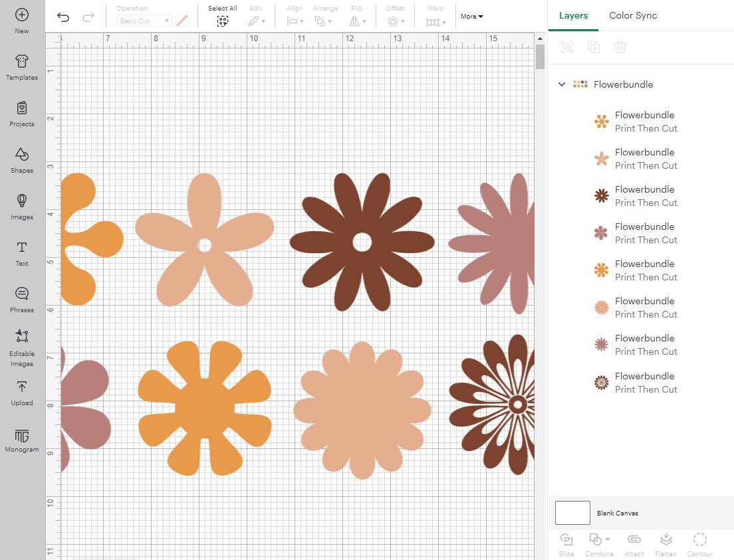Click the Attach tool

[x=634, y=543]
